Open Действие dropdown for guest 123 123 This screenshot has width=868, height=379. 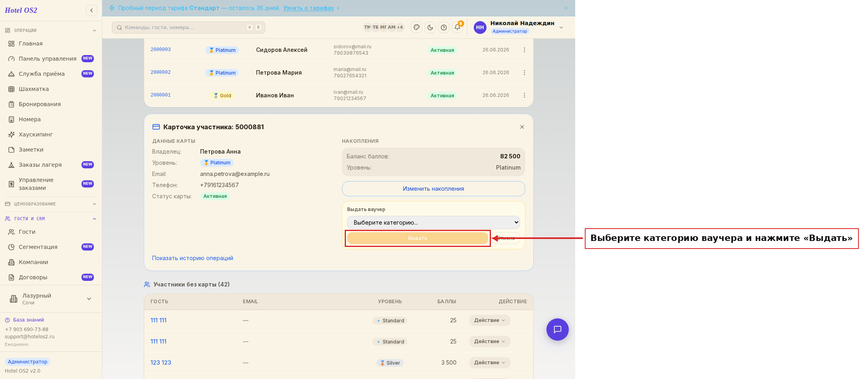click(490, 363)
